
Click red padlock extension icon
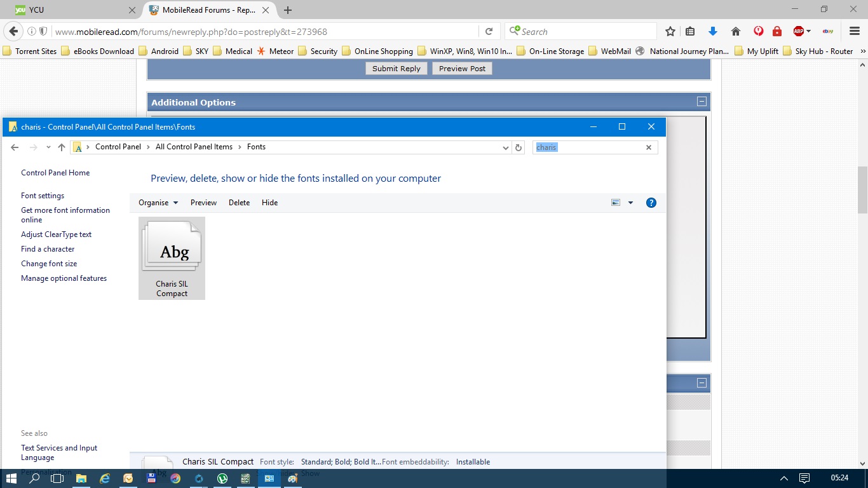776,31
